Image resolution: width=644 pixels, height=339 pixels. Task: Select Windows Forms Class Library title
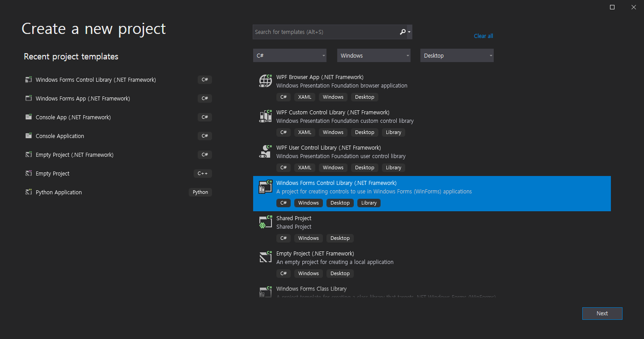tap(311, 289)
